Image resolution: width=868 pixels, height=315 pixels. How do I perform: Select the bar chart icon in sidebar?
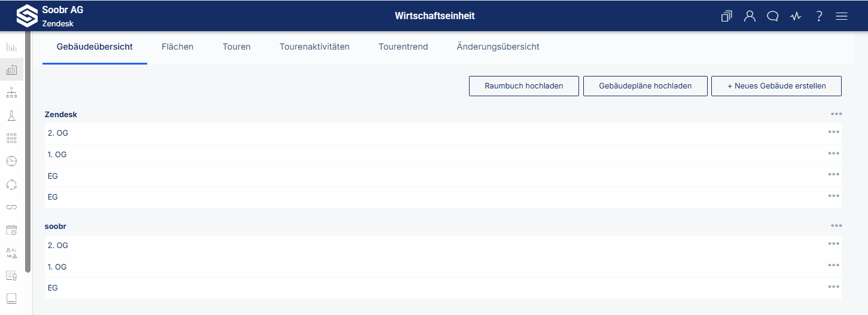coord(11,47)
